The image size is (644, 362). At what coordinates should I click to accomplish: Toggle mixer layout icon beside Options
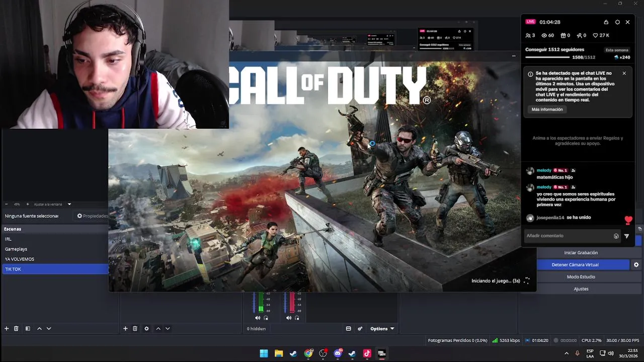348,328
